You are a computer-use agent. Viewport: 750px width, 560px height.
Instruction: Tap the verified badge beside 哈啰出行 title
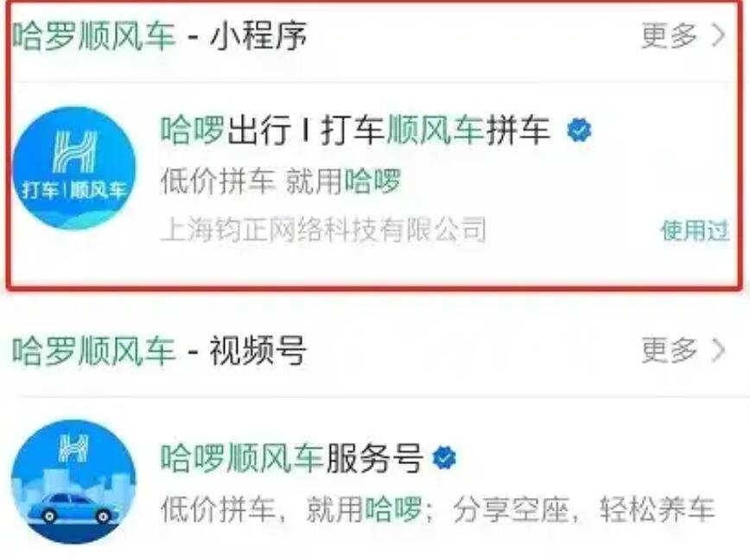pyautogui.click(x=579, y=130)
